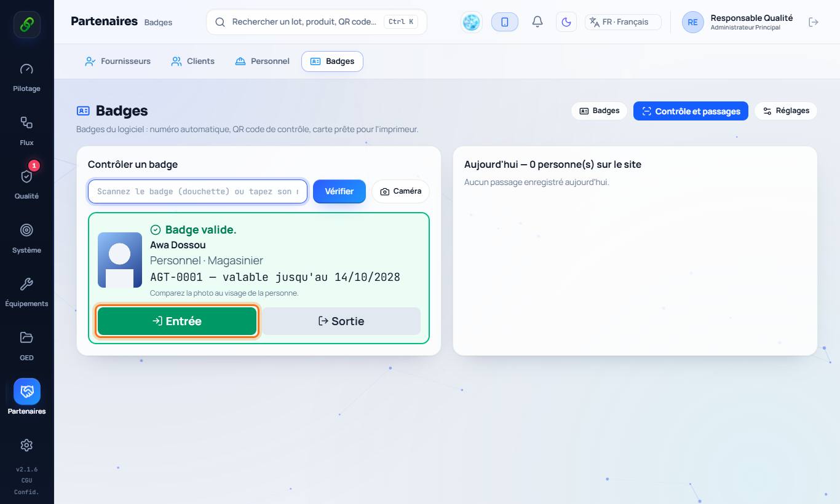Image resolution: width=840 pixels, height=504 pixels.
Task: Click the globe avatar icon in header
Action: click(472, 22)
